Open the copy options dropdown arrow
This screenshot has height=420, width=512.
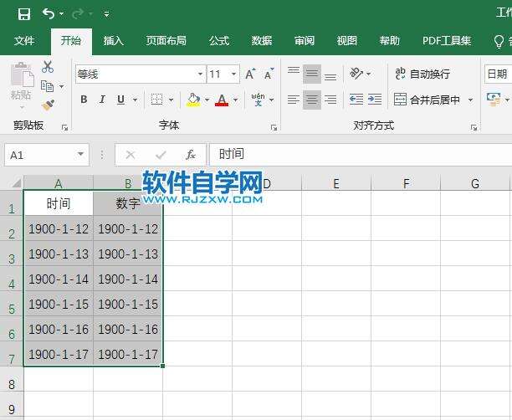[61, 86]
